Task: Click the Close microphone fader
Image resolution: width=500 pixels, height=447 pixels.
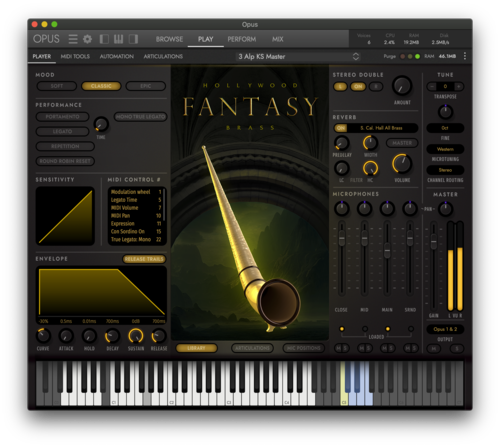Action: (x=342, y=239)
